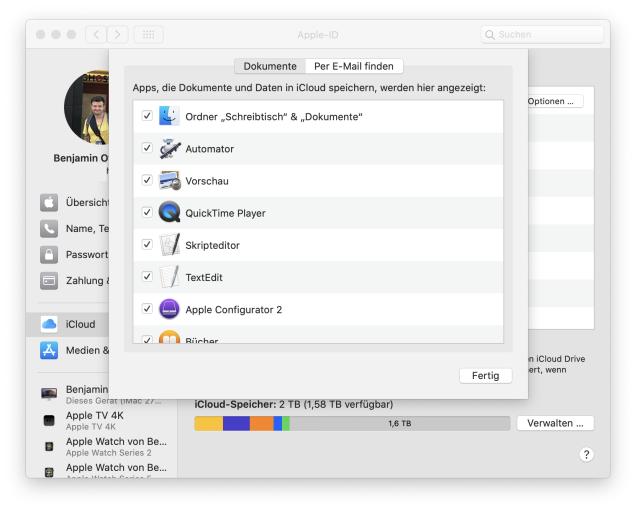Click the Apple Watch Series 2 subtitle

coord(109,453)
